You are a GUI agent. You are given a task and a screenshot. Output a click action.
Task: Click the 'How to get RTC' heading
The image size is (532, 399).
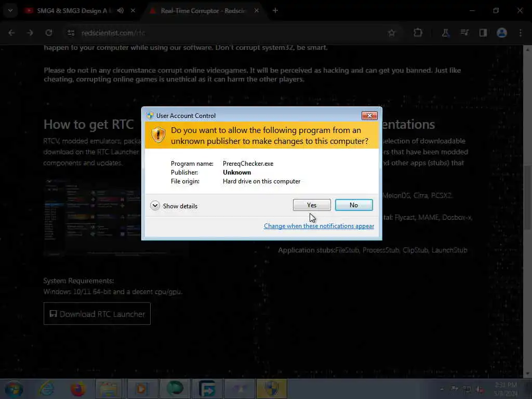[x=88, y=125]
